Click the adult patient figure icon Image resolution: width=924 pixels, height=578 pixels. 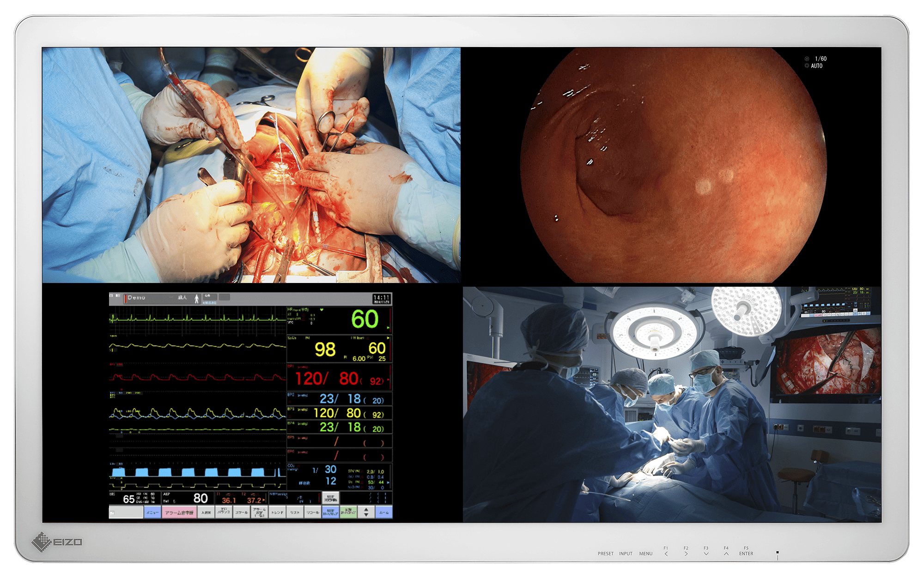point(196,299)
